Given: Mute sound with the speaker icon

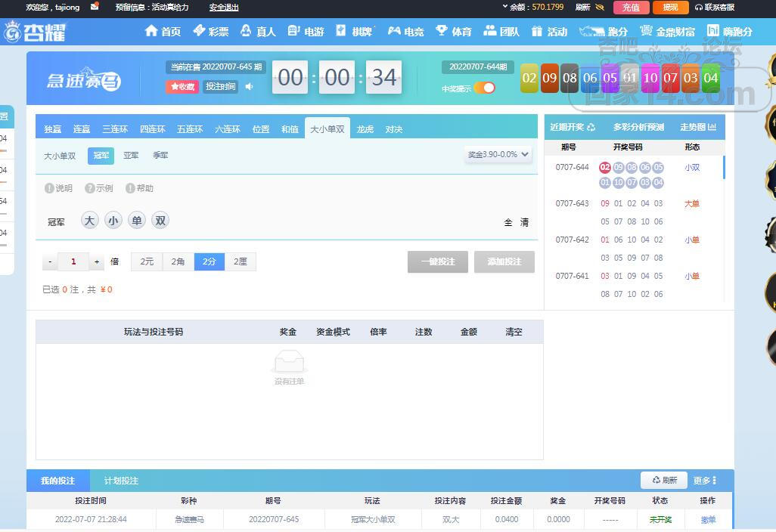Looking at the screenshot, I should (250, 87).
